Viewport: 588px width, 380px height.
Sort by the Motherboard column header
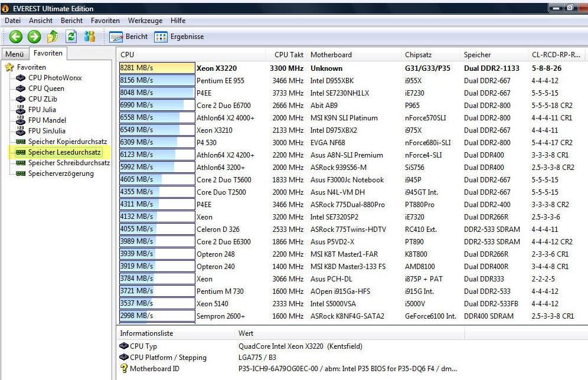354,55
